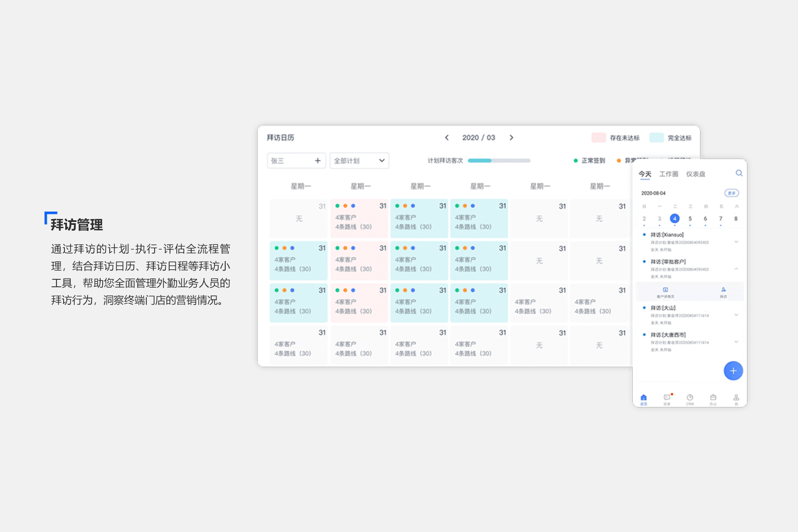Image resolution: width=798 pixels, height=532 pixels.
Task: Click the 计划拜访客次 progress bar
Action: click(499, 160)
